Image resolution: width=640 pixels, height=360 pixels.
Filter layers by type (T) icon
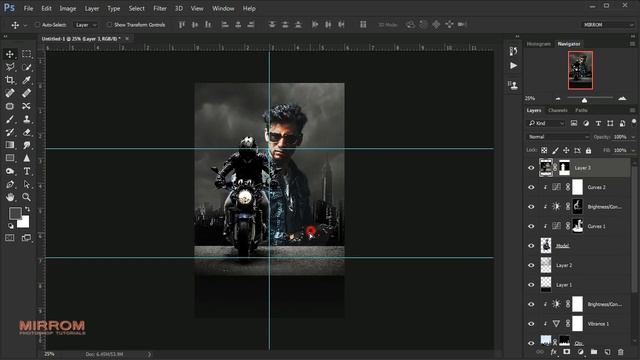pos(598,123)
